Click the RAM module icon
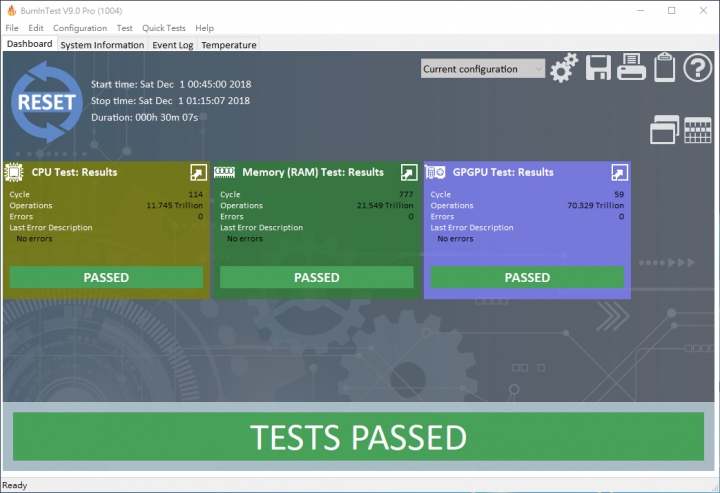Viewport: 720px width, 493px height. point(225,172)
